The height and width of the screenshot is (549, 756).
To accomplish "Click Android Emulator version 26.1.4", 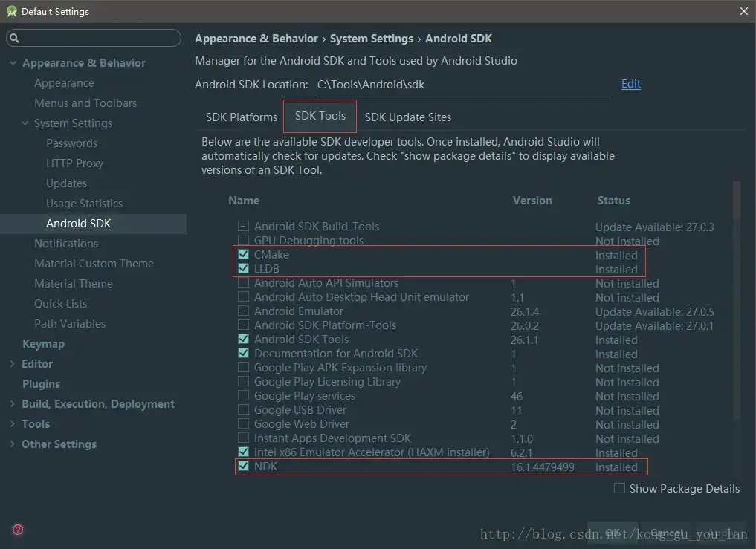I will coord(525,312).
